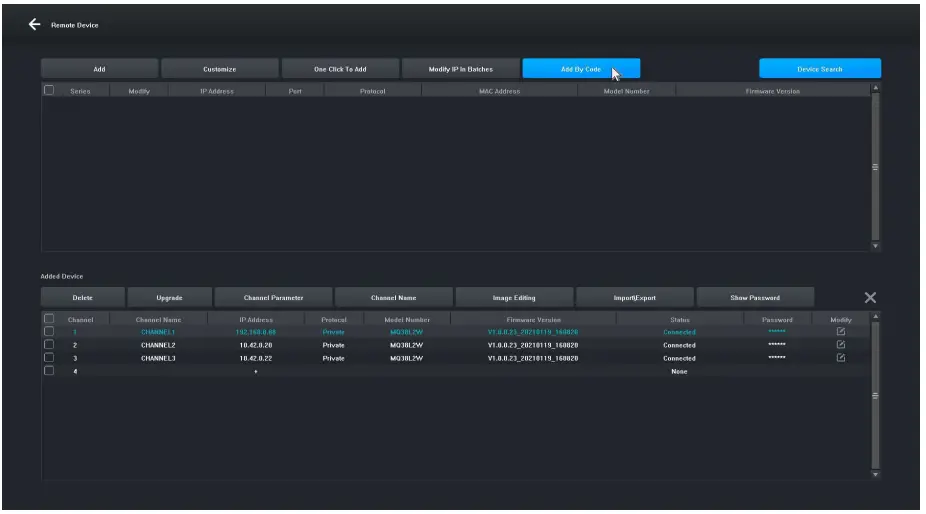
Task: Click the down arrow of the Added Device scrollbar
Action: [x=875, y=474]
